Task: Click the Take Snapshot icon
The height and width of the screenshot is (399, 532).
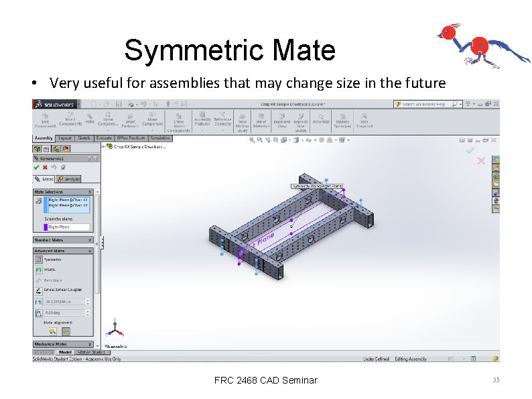Action: (364, 116)
